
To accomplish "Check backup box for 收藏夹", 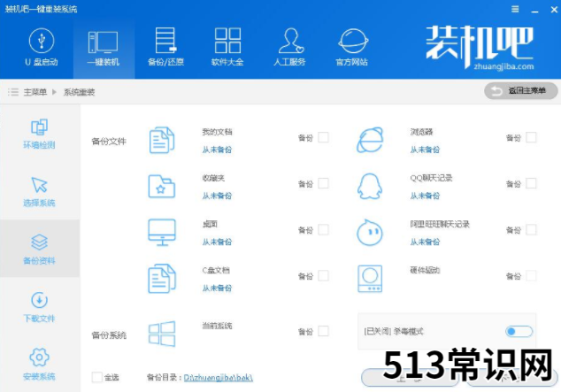I will point(323,183).
